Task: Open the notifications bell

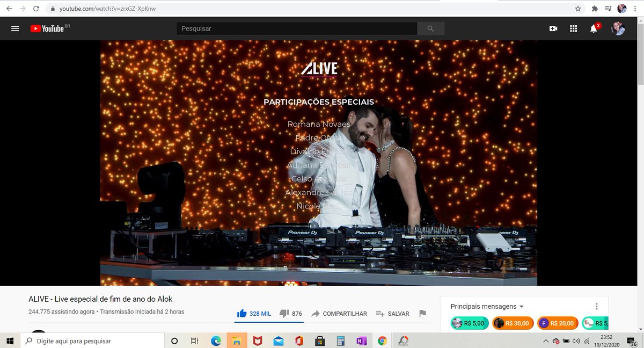Action: click(594, 28)
